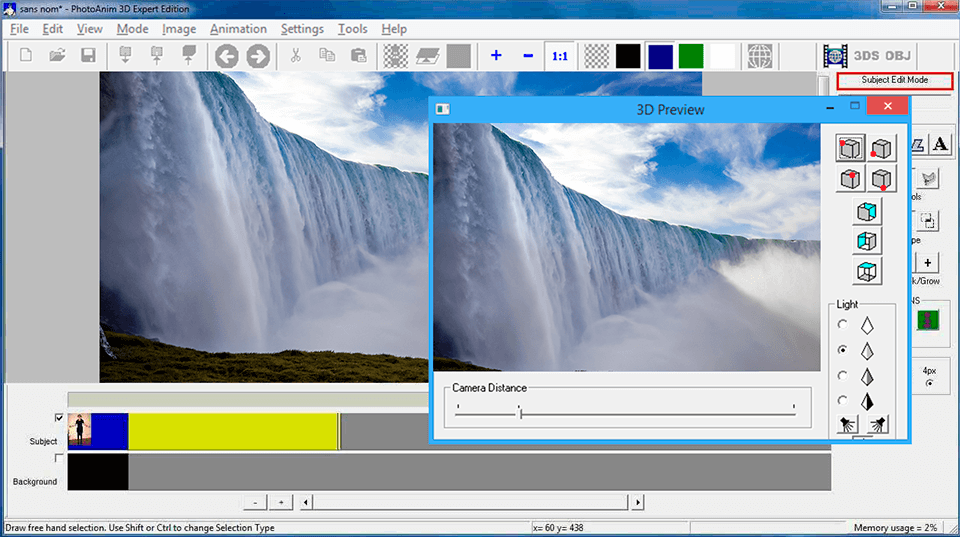
Task: Enable the Background layer checkbox
Action: click(x=59, y=458)
